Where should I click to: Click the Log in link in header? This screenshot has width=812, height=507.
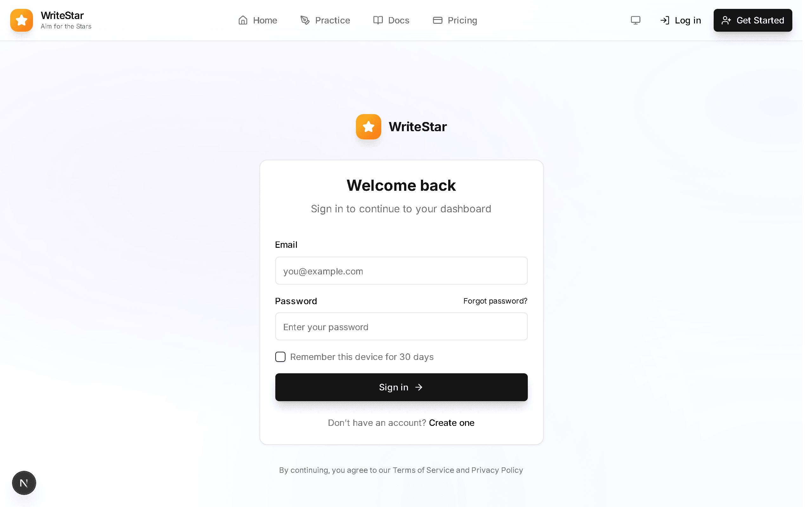[680, 20]
